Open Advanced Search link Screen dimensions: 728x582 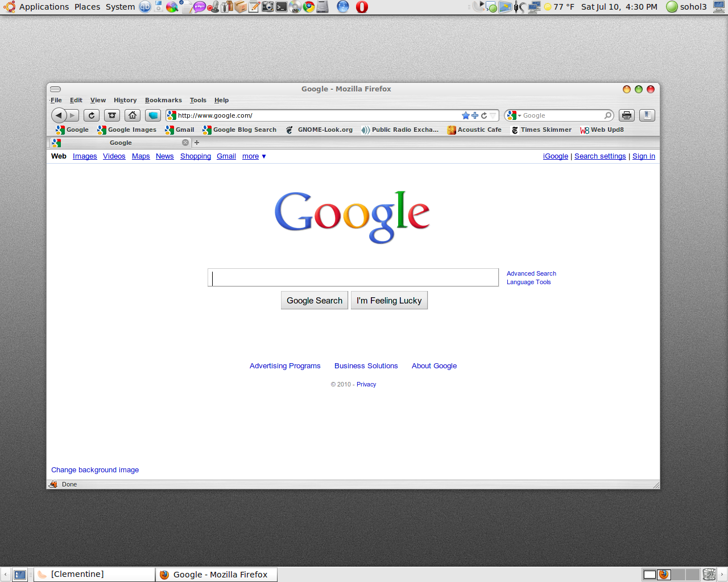coord(531,273)
